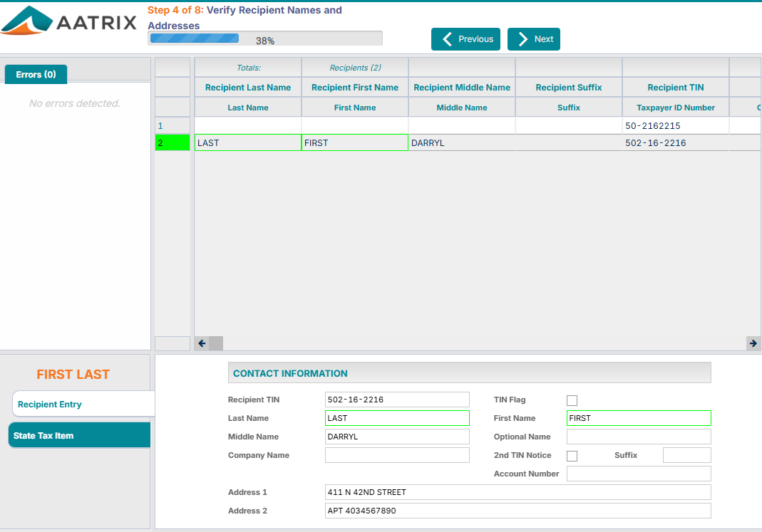This screenshot has height=532, width=762.
Task: Select row number 1 in the grid
Action: point(172,126)
